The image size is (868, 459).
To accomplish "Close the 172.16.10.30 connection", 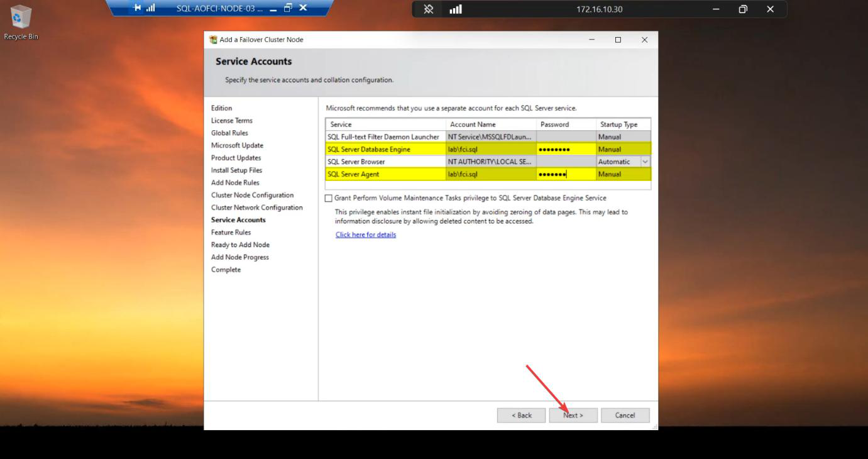I will point(770,9).
